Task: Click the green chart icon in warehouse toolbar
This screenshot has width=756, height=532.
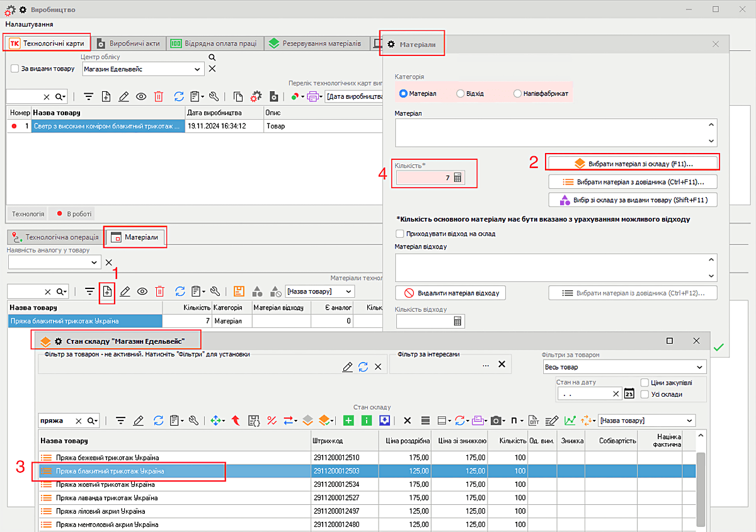Action: click(x=570, y=421)
